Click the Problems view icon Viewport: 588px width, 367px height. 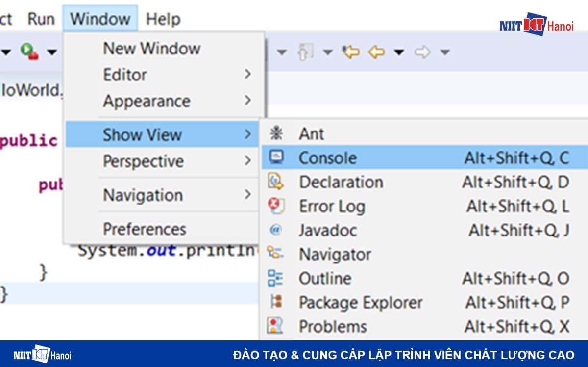tap(276, 326)
